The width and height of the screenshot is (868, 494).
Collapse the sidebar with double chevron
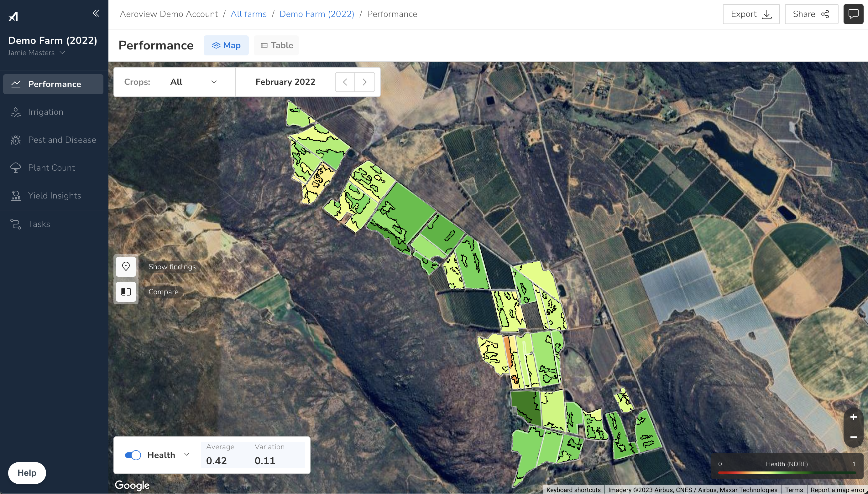coord(96,13)
